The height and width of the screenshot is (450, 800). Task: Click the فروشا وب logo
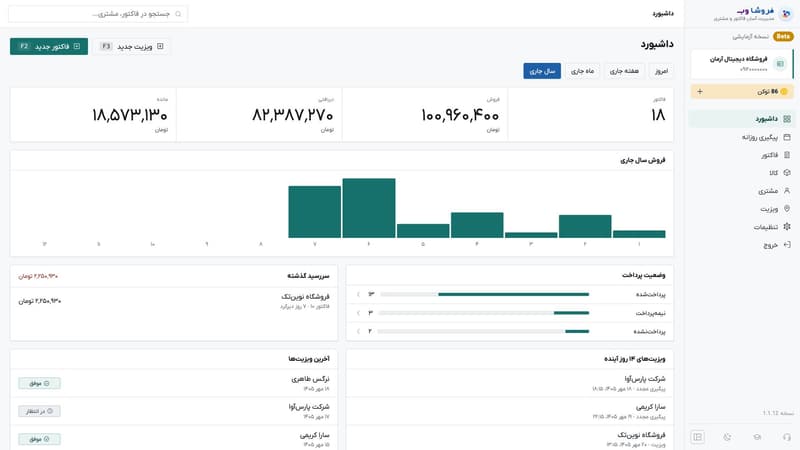click(786, 14)
